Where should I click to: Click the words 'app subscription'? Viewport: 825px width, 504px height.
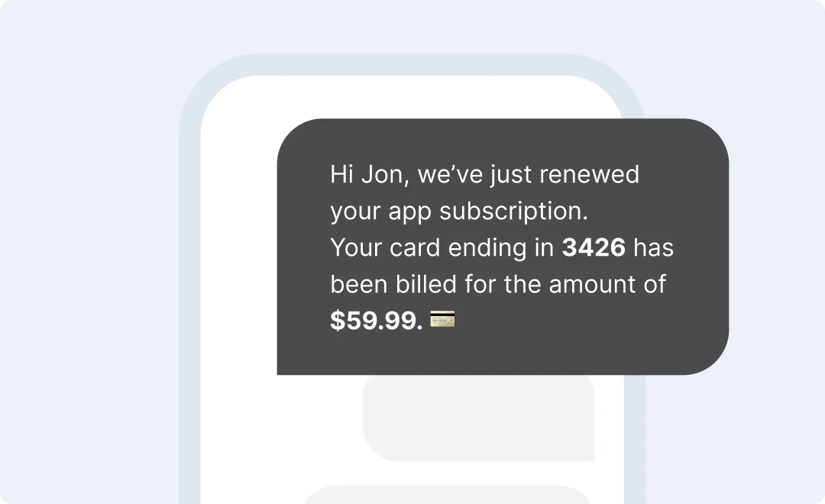487,212
